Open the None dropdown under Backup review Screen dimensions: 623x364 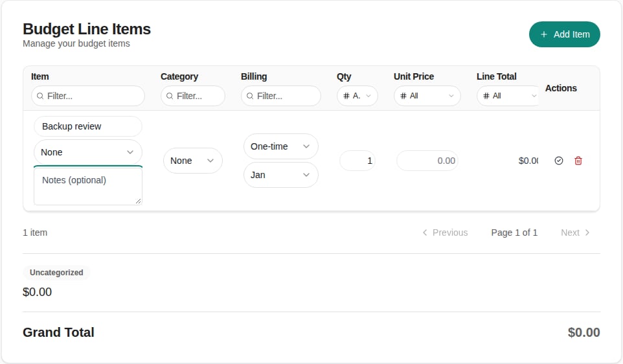point(88,152)
